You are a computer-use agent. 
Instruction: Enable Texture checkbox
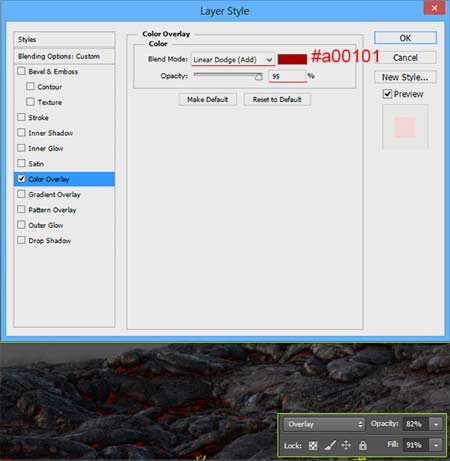(30, 102)
